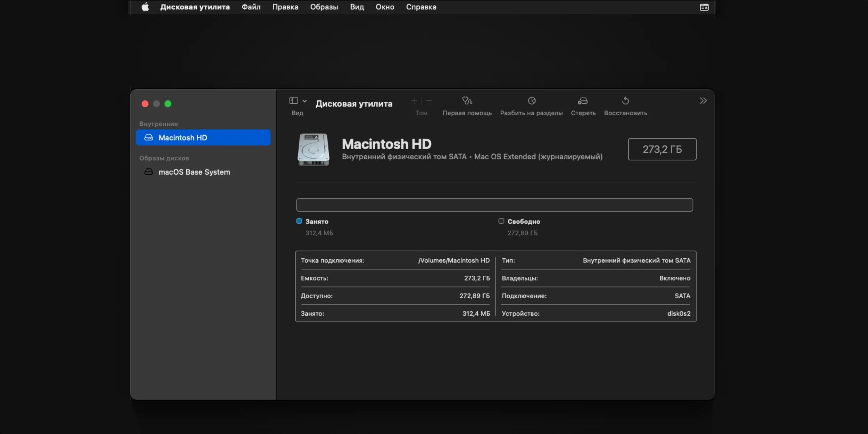This screenshot has height=434, width=868.
Task: Click the Свободно legend indicator
Action: (x=501, y=221)
